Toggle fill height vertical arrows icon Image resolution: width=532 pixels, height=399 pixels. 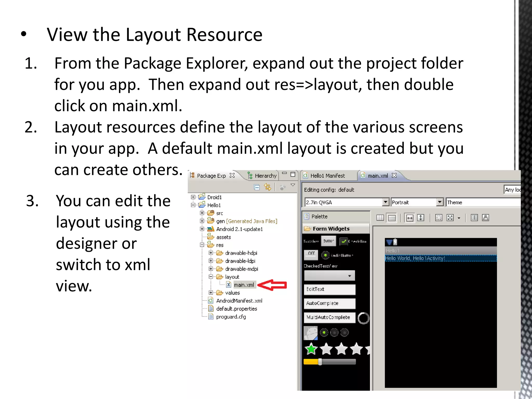[421, 218]
